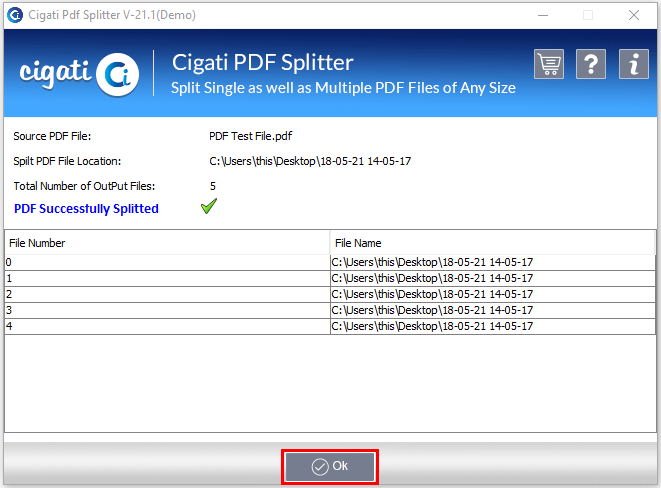Open the shopping cart purchase icon
Viewport: 661px width, 488px height.
(x=548, y=64)
